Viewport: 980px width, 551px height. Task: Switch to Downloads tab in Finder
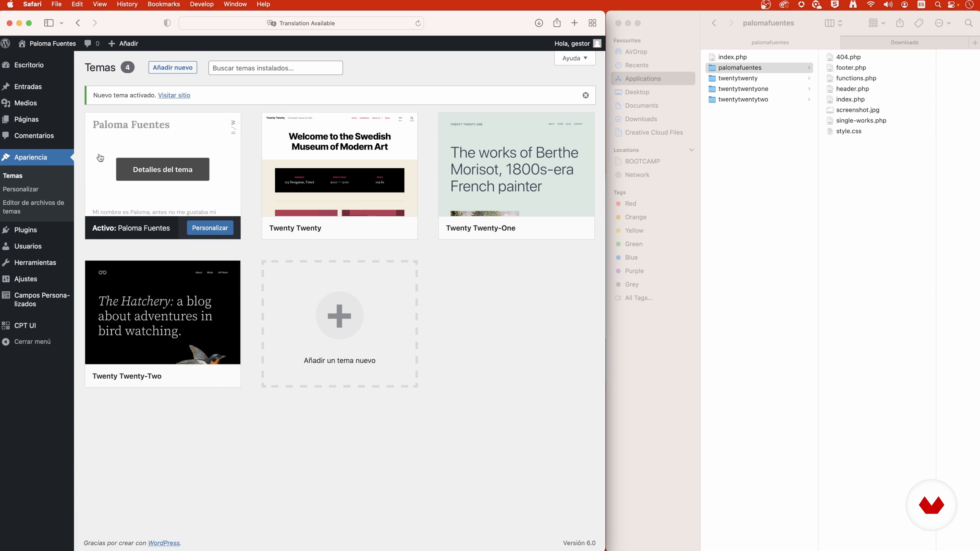[904, 43]
